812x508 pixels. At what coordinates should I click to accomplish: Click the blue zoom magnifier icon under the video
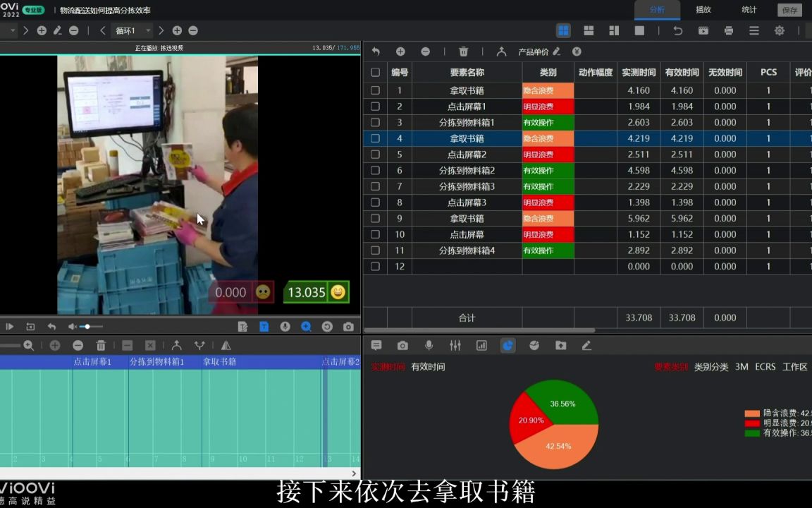click(x=306, y=327)
